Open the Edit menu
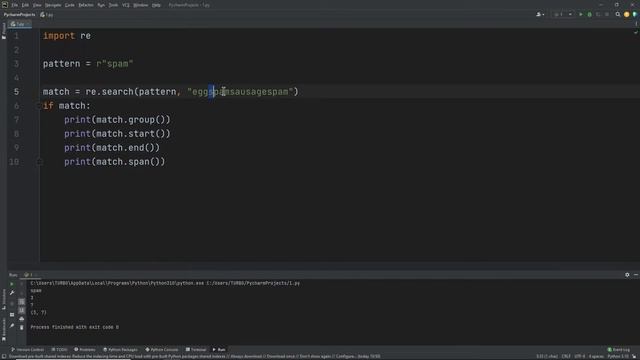 pyautogui.click(x=25, y=5)
